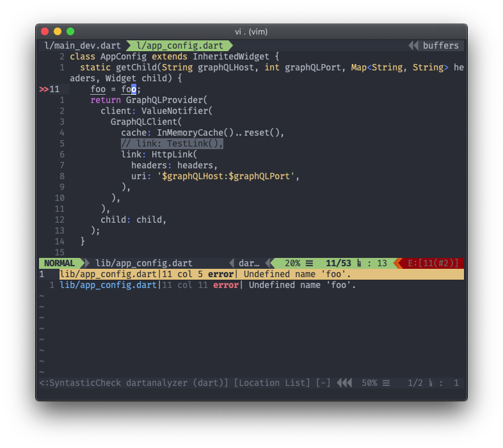This screenshot has height=448, width=503.
Task: Click the SyntasticCheck dartanalyzer status text
Action: [133, 383]
